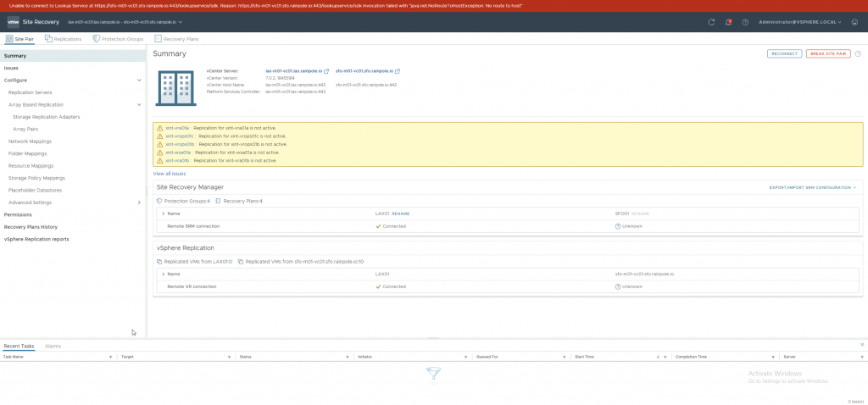Open View all issues link

pos(170,174)
